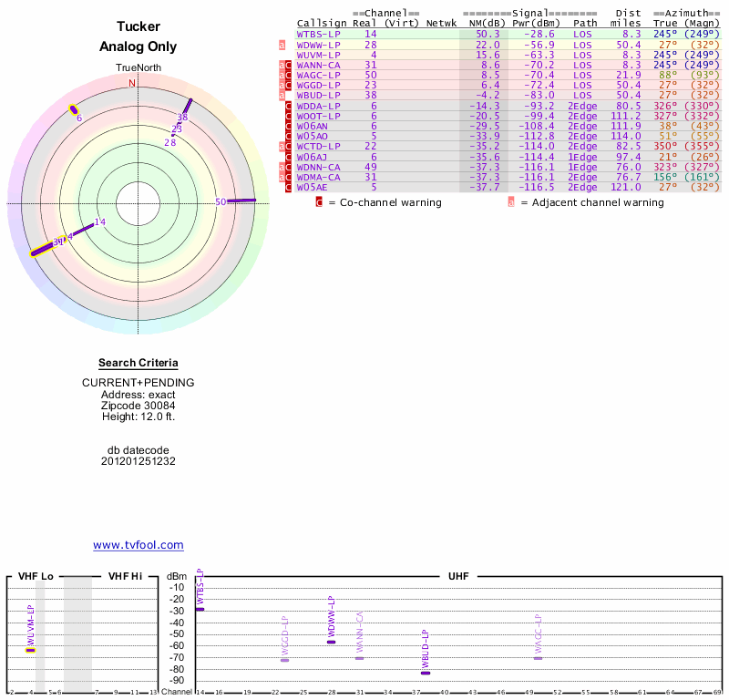This screenshot has height=700, width=729.
Task: Select the WCTD-LP row callsign
Action: [x=318, y=146]
